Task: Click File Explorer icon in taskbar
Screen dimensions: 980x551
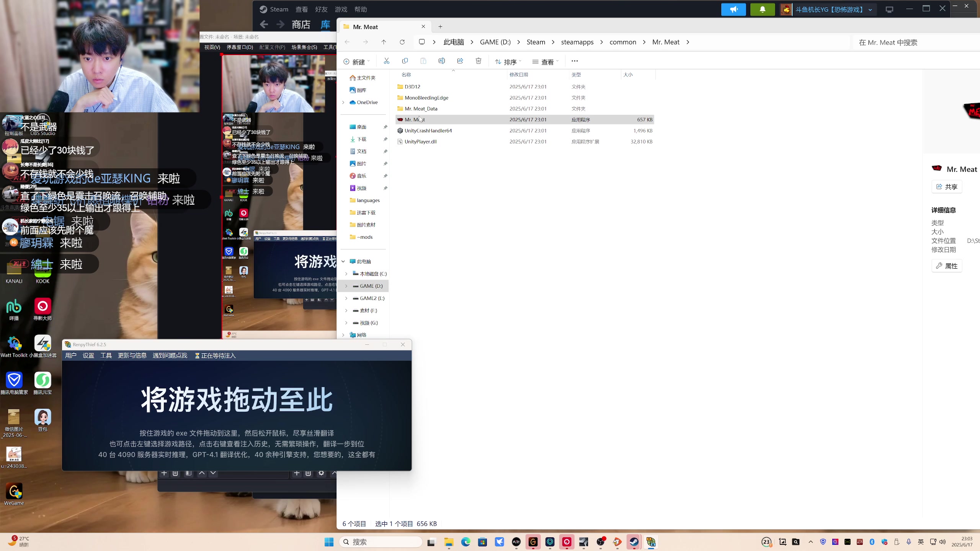Action: 449,542
